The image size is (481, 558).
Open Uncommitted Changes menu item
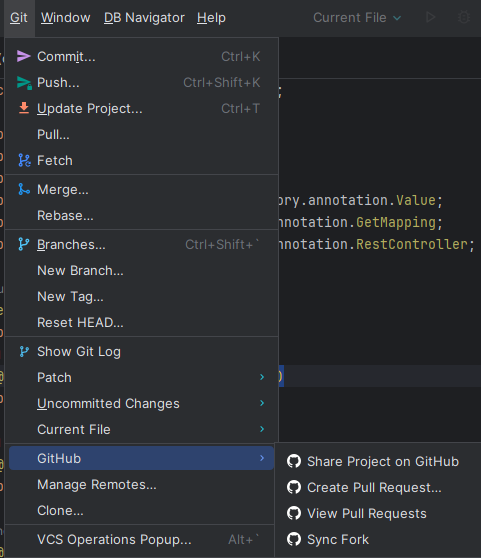pos(141,403)
